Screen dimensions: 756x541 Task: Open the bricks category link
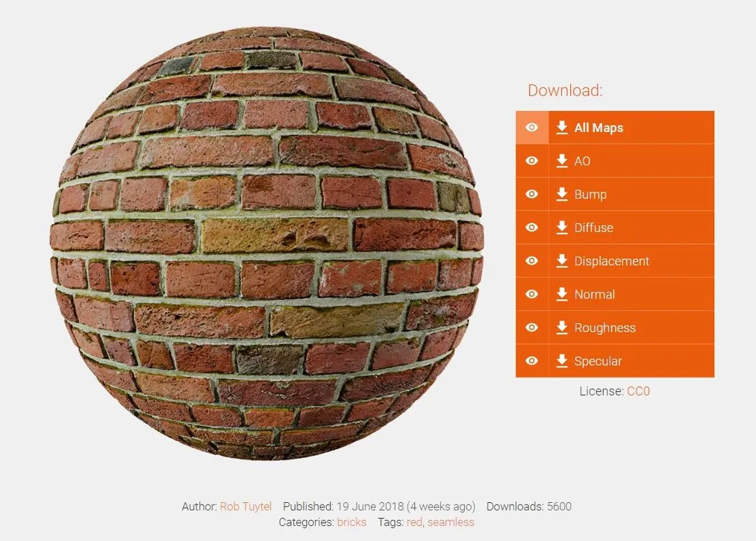tap(352, 522)
